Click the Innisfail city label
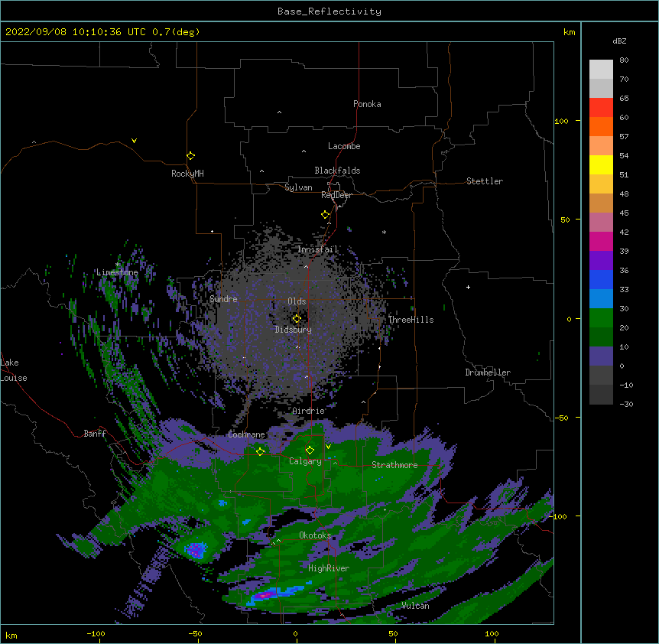 317,249
